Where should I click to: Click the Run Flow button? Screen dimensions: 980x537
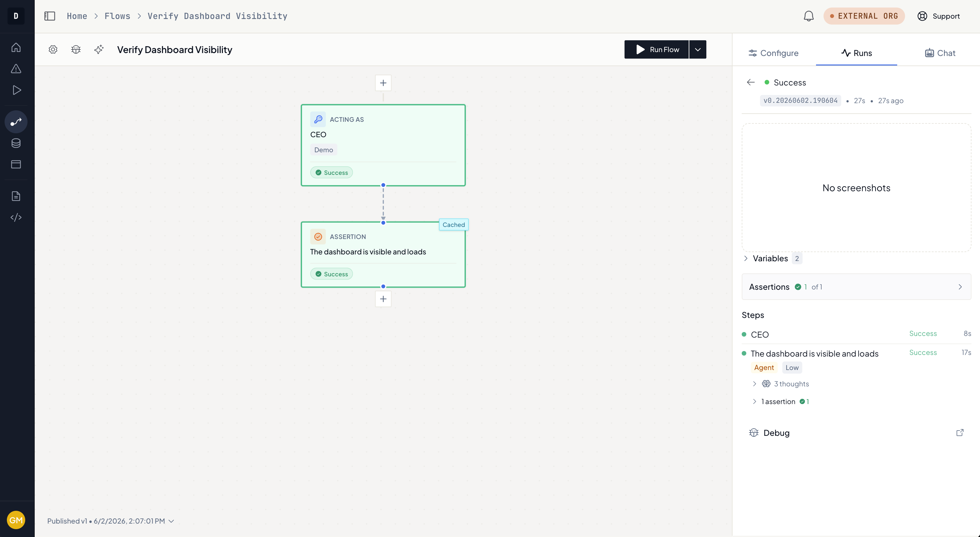657,49
